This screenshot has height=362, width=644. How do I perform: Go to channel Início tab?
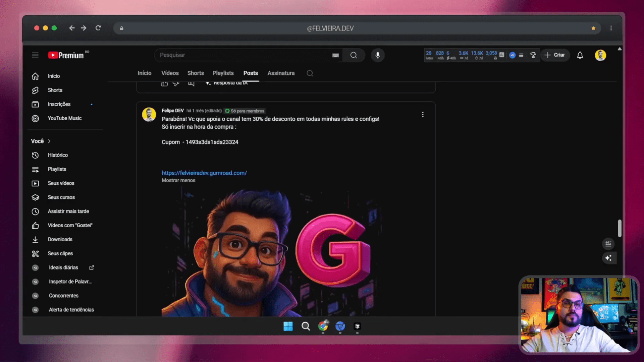(145, 73)
